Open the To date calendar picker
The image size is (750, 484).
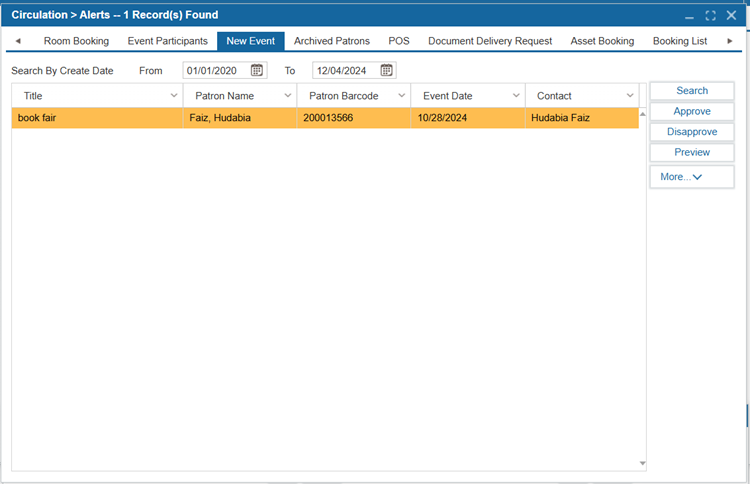click(x=386, y=70)
